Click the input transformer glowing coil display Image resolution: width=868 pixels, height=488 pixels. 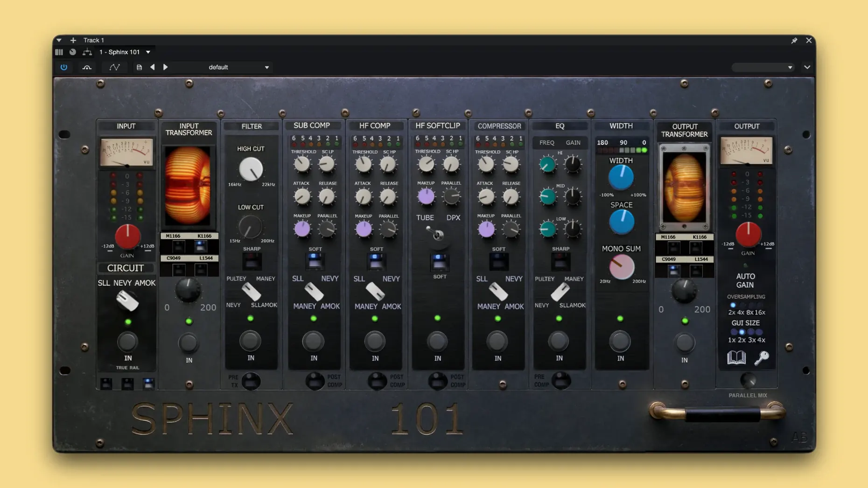click(188, 185)
